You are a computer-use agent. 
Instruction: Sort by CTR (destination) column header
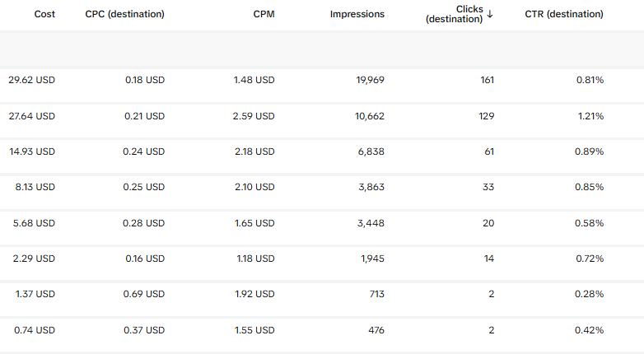(564, 14)
